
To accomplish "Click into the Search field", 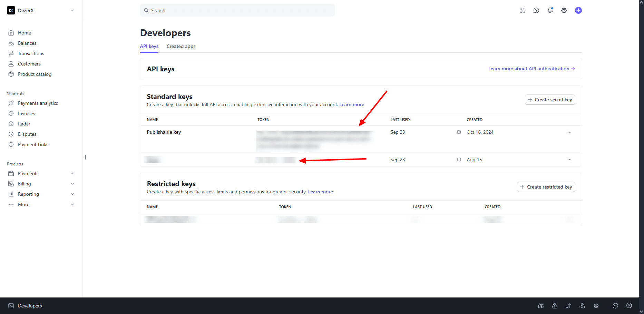I will [x=237, y=10].
